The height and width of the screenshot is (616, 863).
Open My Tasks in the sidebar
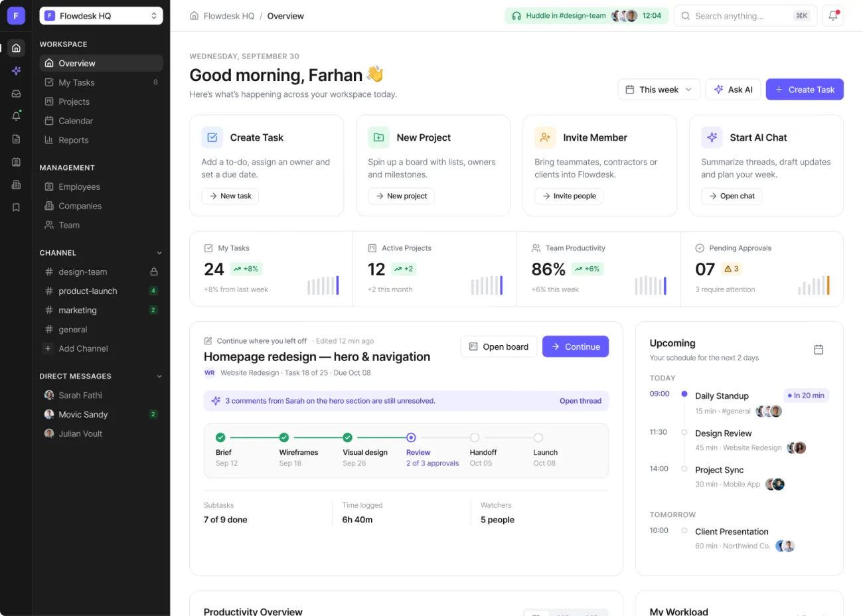101,82
